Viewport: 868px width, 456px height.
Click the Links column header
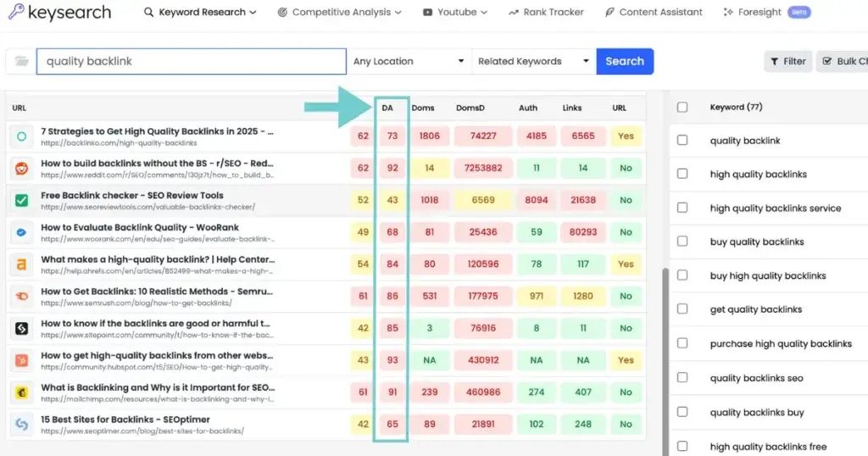click(x=572, y=108)
